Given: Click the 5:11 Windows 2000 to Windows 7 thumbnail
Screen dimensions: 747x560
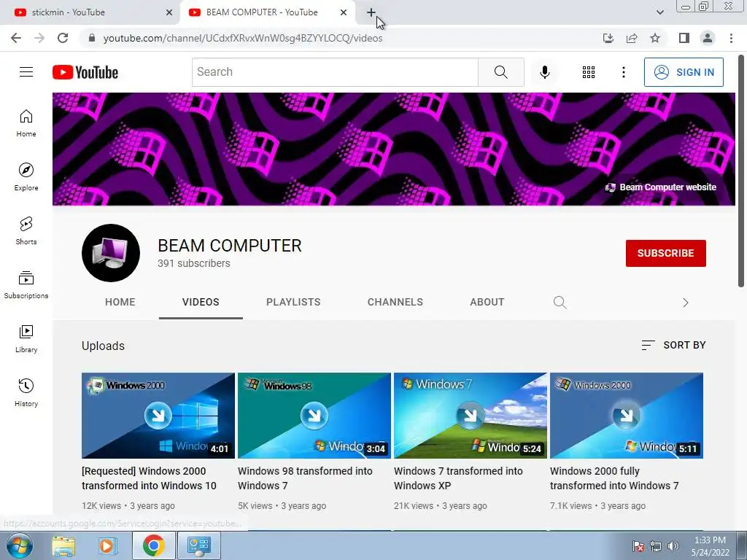Looking at the screenshot, I should [627, 415].
